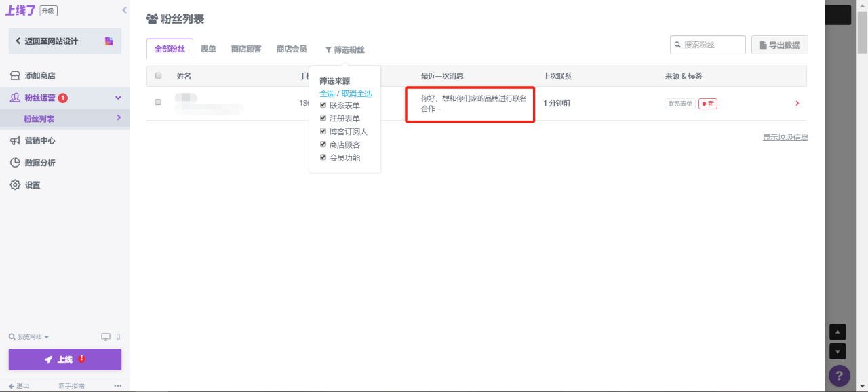868x392 pixels.
Task: Click the 显示垃圾信息 link
Action: coord(785,137)
